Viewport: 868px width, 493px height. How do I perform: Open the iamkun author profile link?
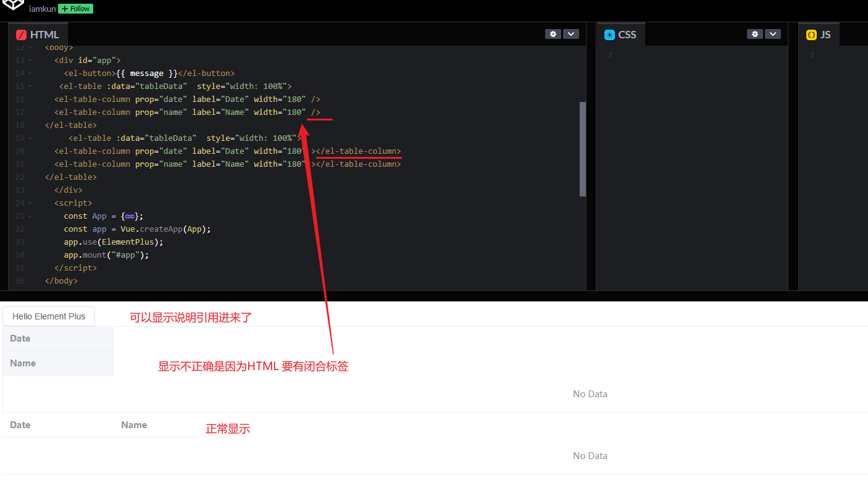[42, 9]
